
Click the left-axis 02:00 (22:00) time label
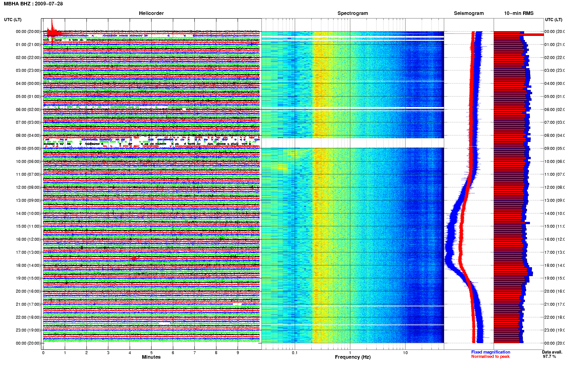28,58
